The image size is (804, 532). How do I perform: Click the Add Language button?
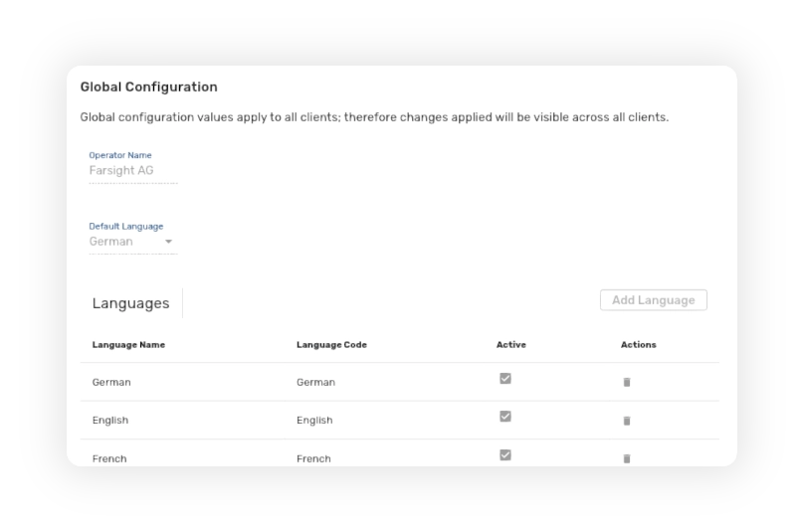coord(653,300)
